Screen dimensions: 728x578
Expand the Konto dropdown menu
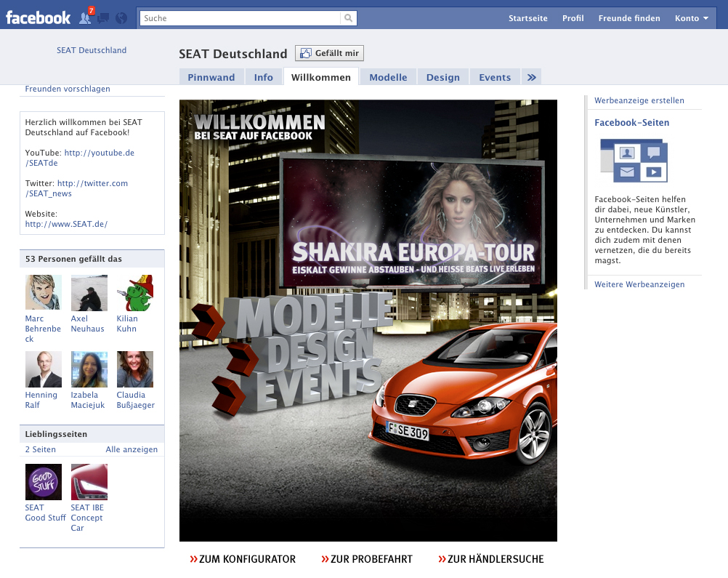click(x=692, y=18)
